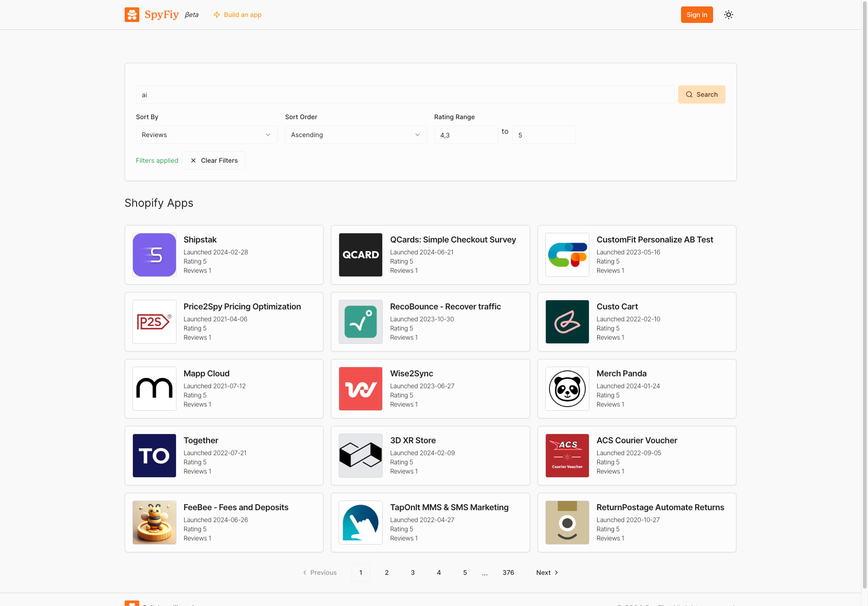Open the Mapp Cloud app icon
Image resolution: width=868 pixels, height=606 pixels.
154,389
